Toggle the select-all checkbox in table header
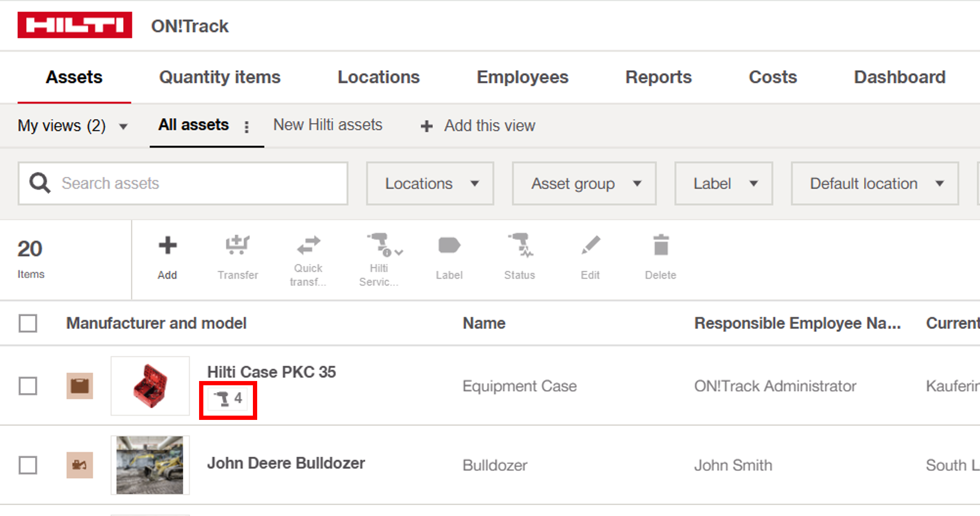This screenshot has width=980, height=516. (28, 323)
